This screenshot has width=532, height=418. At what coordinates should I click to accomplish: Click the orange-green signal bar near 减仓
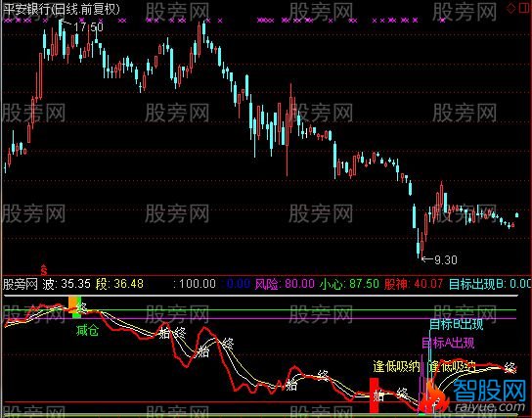74,307
